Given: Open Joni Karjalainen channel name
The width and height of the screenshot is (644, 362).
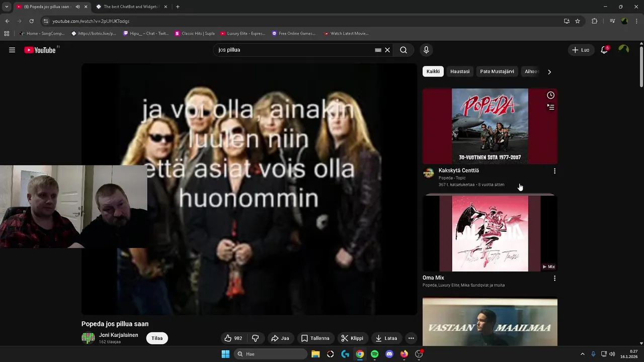Looking at the screenshot, I should pyautogui.click(x=118, y=335).
